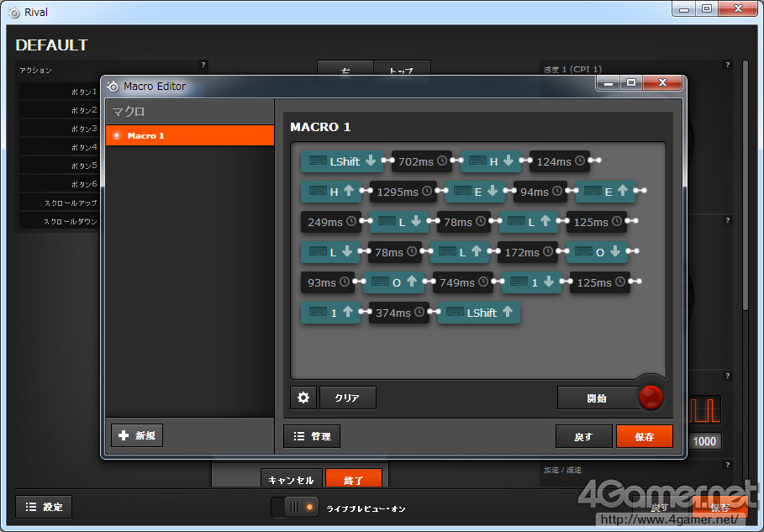764x532 pixels.
Task: Select the O key-up macro block
Action: click(393, 282)
